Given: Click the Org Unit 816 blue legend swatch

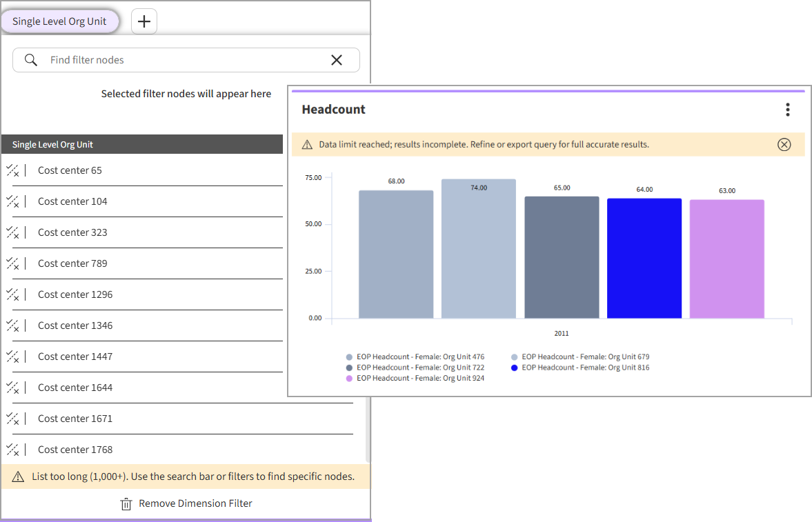Looking at the screenshot, I should pyautogui.click(x=515, y=368).
